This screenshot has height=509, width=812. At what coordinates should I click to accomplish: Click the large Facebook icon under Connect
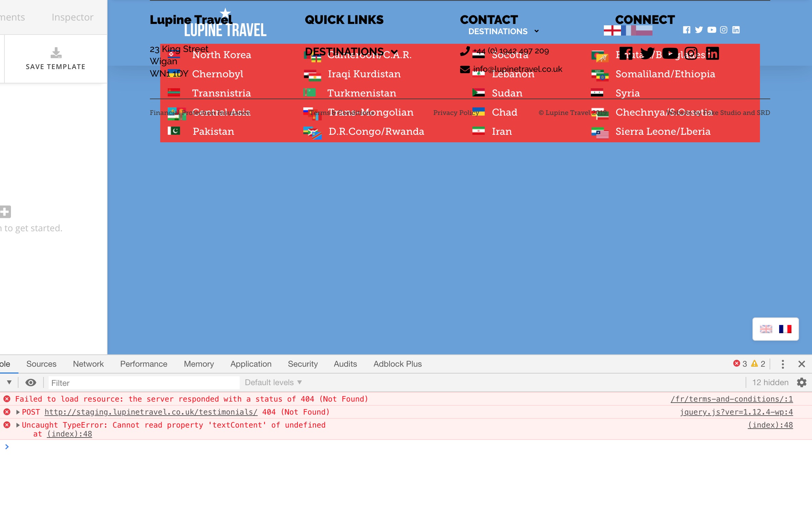tap(626, 54)
